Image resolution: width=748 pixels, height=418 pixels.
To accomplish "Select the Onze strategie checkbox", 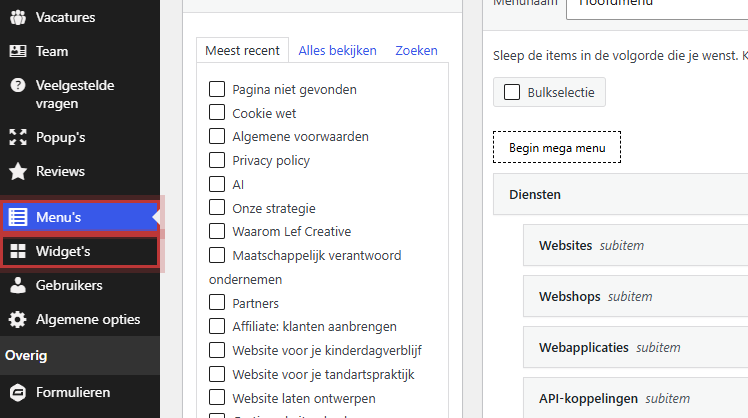I will pos(217,207).
